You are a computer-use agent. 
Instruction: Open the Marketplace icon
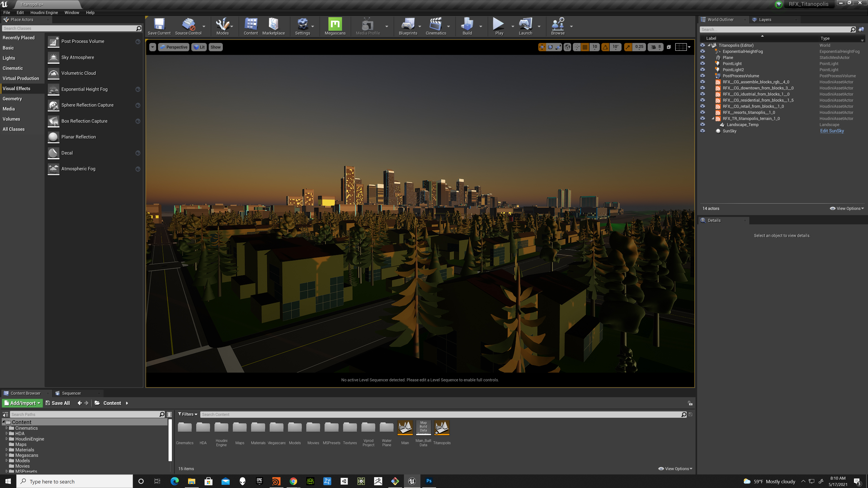pos(273,26)
